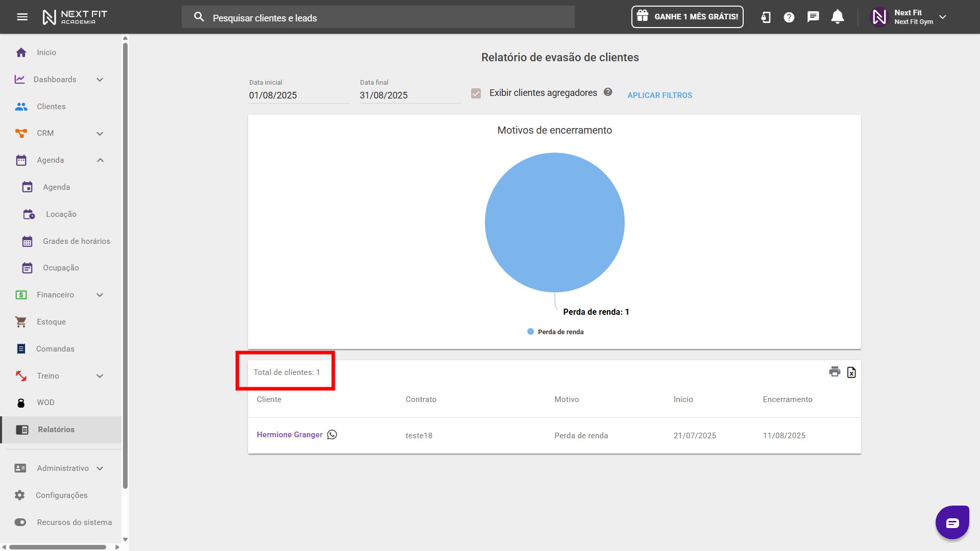Toggle Perda de renda legend series
Screen dimensions: 980x551
tap(555, 332)
